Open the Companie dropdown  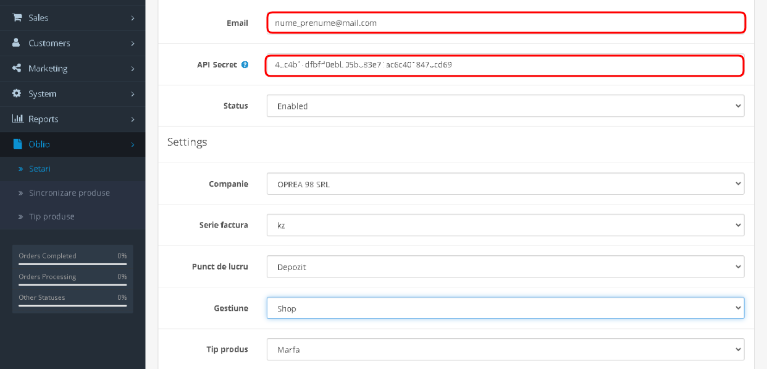point(505,184)
